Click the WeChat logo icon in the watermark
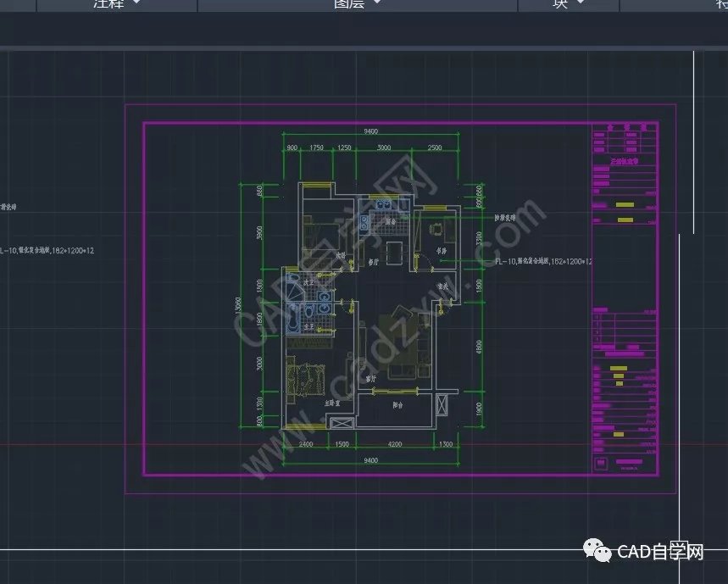The width and height of the screenshot is (728, 584). coord(603,553)
